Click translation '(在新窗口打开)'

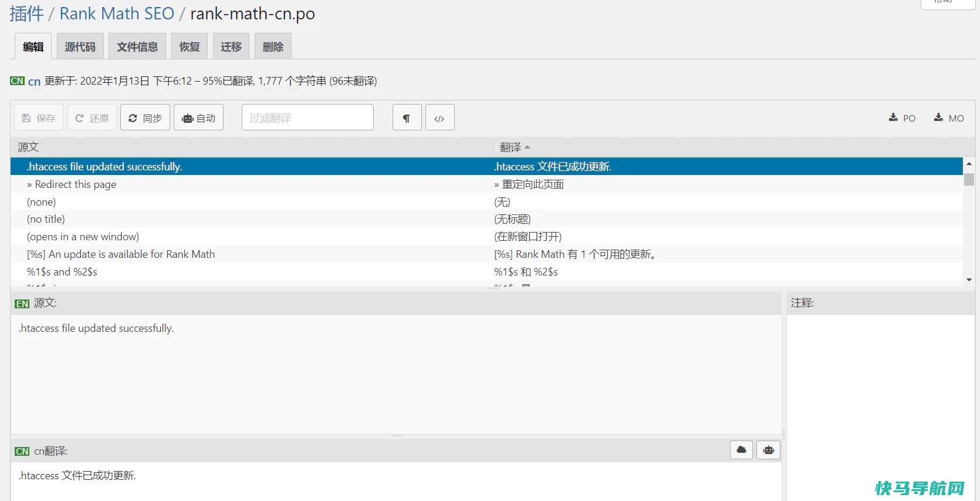(528, 237)
